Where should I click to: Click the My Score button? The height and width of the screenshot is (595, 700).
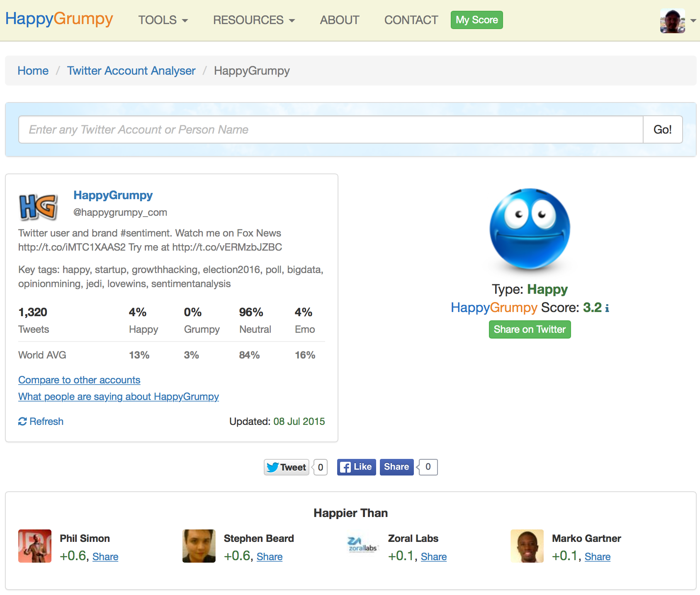(x=476, y=20)
